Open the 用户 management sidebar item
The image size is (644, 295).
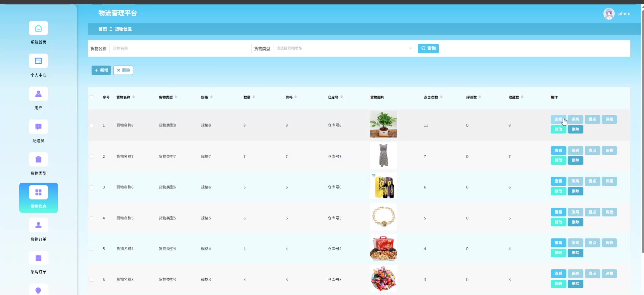[x=38, y=98]
